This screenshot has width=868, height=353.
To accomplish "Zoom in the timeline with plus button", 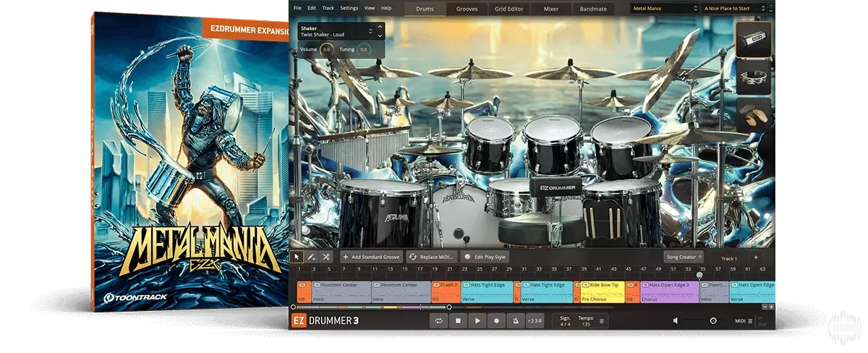I will coord(771,307).
